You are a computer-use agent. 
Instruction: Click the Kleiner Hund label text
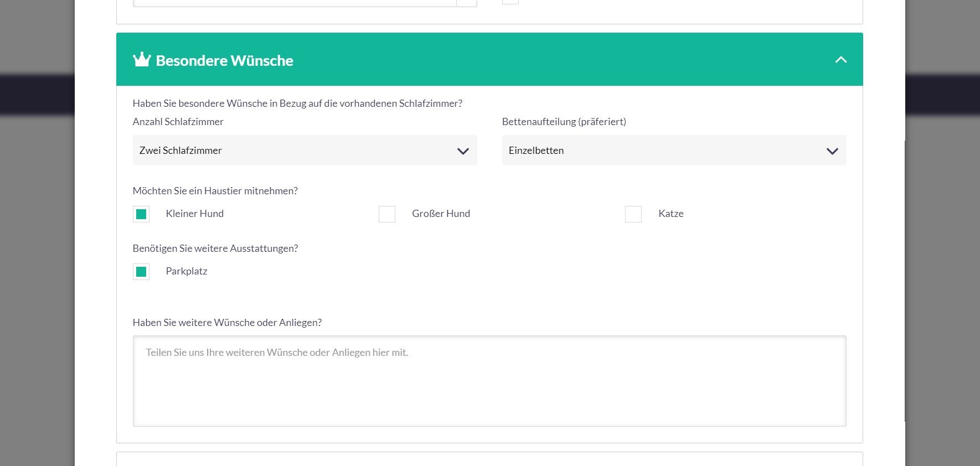(194, 214)
